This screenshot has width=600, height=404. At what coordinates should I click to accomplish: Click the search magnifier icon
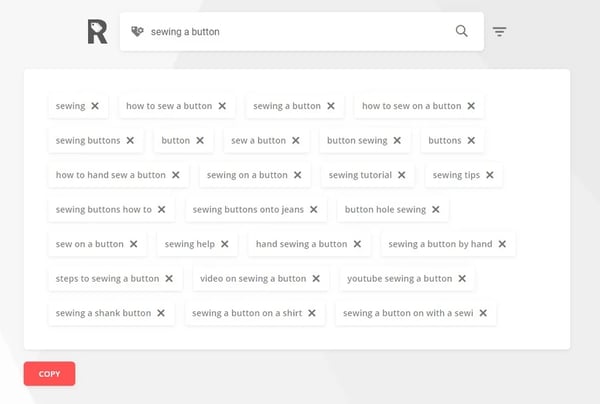click(x=461, y=31)
